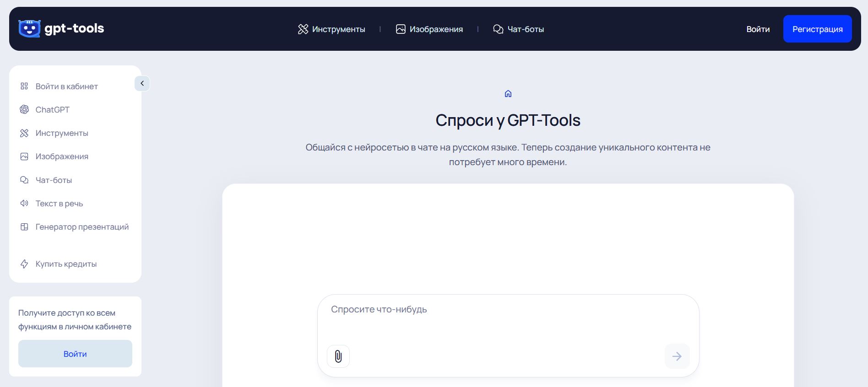Open Генератор презентаций in the sidebar
The image size is (868, 387).
click(x=82, y=227)
